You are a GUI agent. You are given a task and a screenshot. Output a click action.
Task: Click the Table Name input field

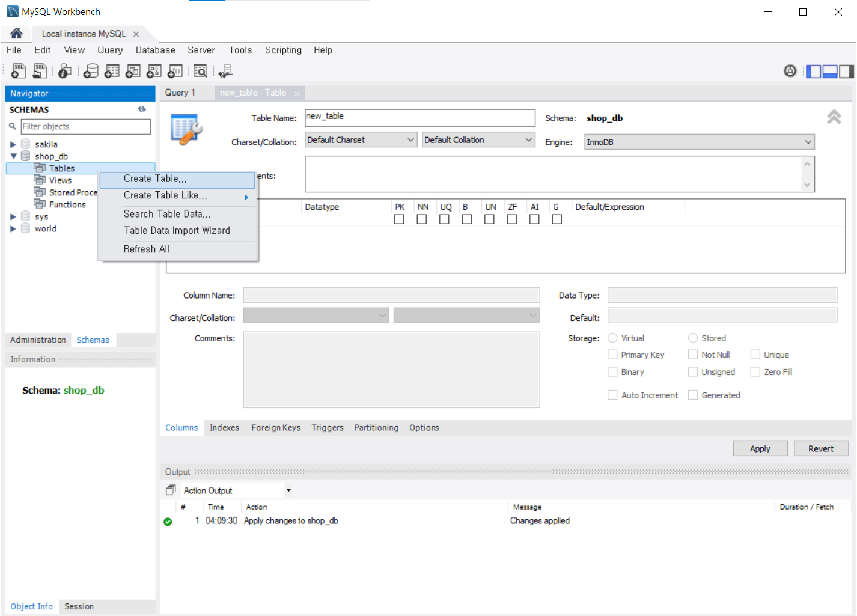pyautogui.click(x=419, y=118)
